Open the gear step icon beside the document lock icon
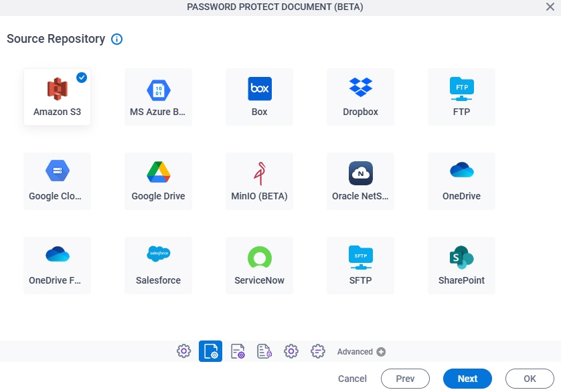The height and width of the screenshot is (392, 561). click(x=291, y=351)
